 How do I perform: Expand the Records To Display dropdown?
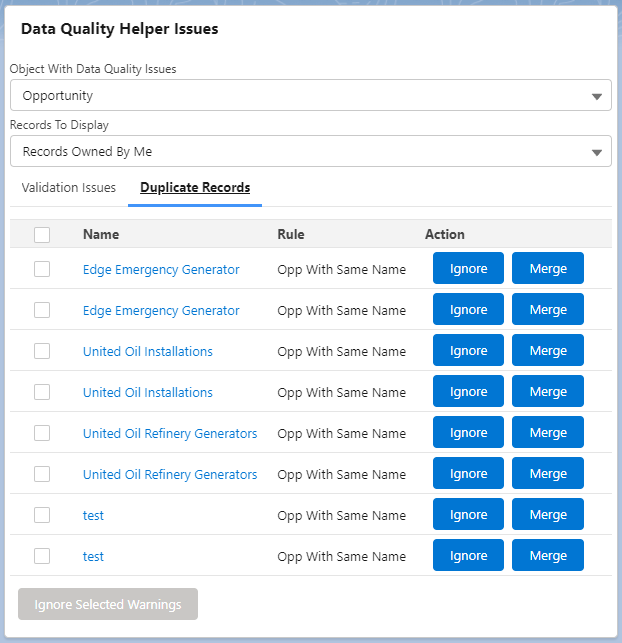310,152
